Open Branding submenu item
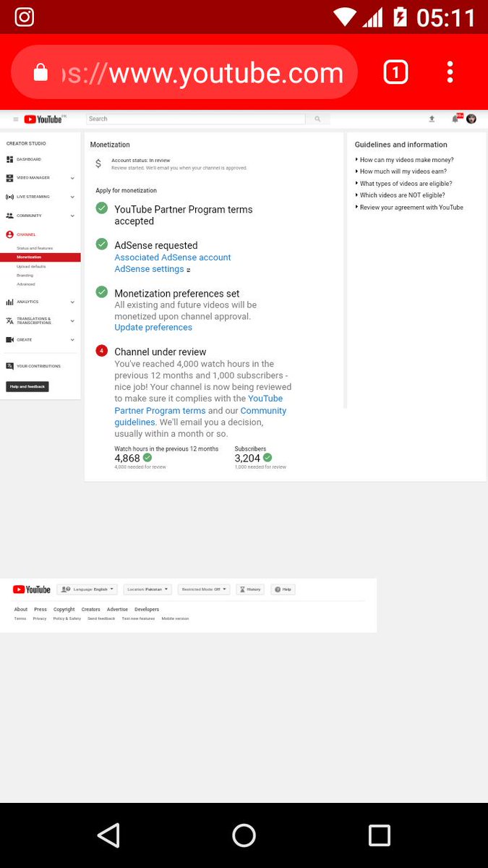 [x=25, y=275]
